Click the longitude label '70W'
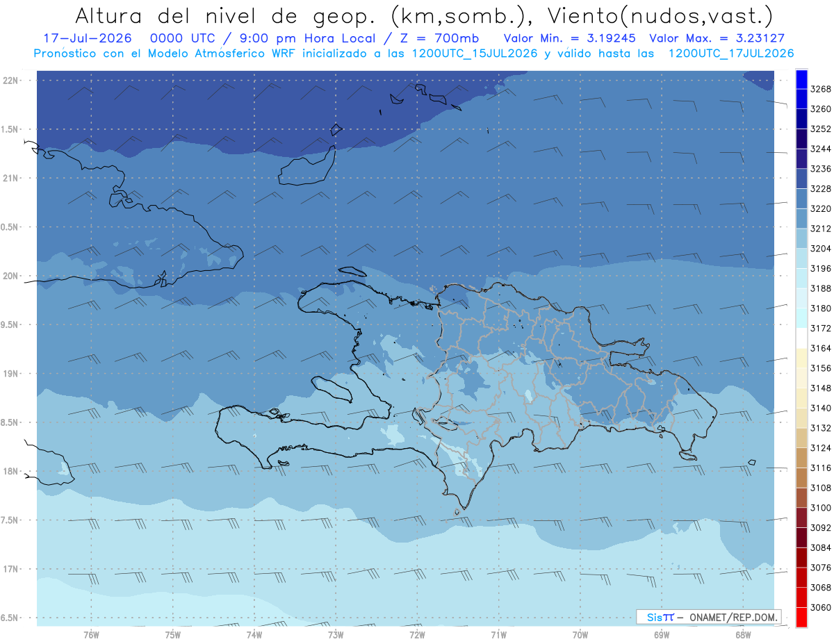Viewport: 834px width, 644px height. [x=580, y=635]
